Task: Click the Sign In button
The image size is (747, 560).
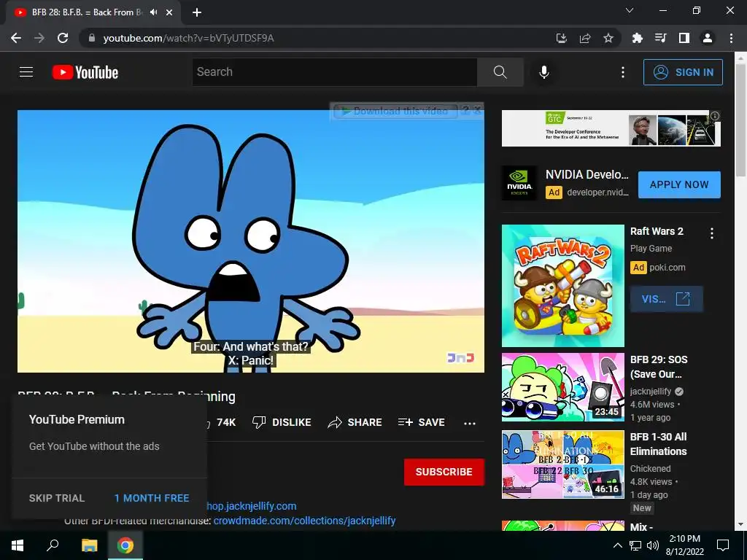Action: pos(683,72)
